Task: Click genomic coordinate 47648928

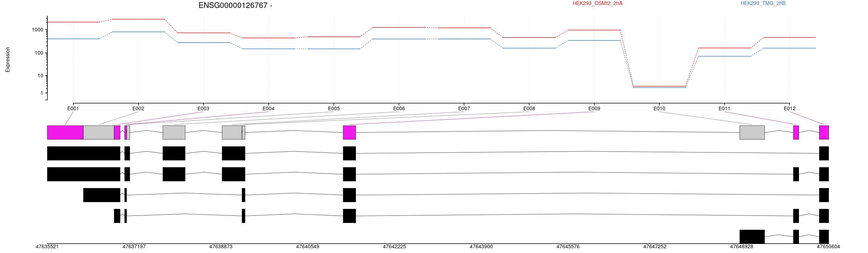Action: click(x=741, y=247)
